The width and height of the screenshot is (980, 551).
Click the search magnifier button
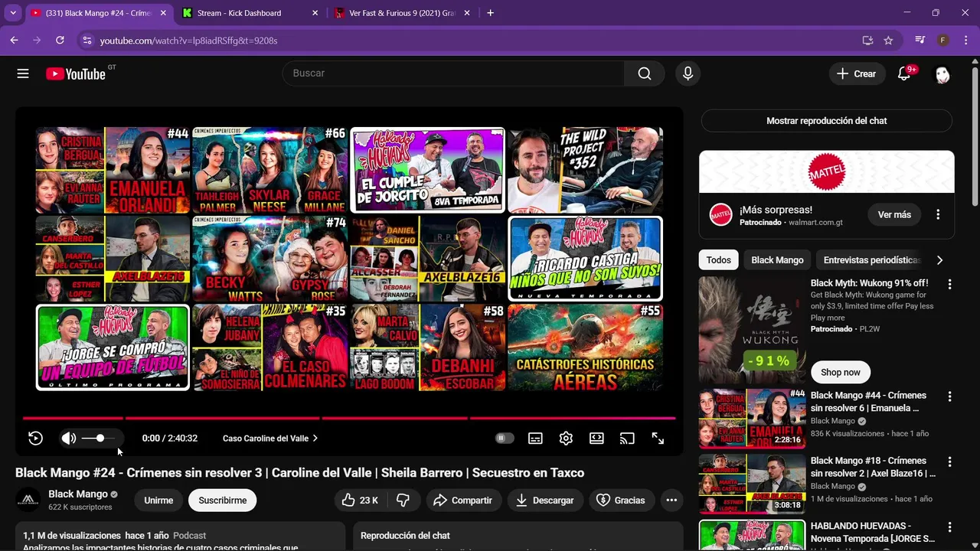(x=645, y=73)
